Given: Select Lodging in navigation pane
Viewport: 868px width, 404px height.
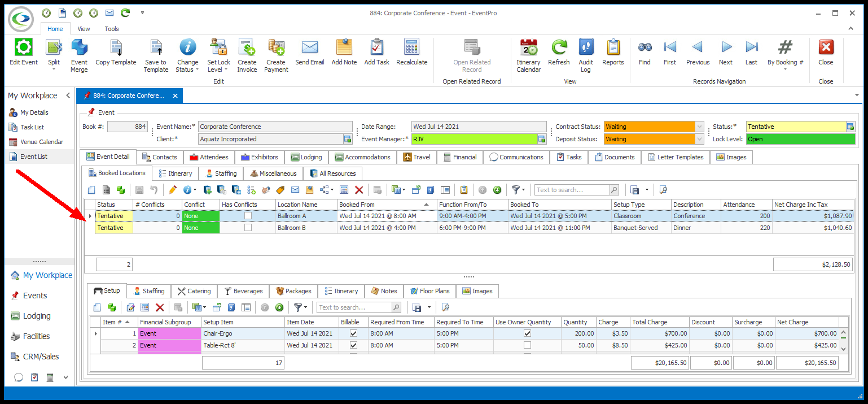Looking at the screenshot, I should coord(37,316).
